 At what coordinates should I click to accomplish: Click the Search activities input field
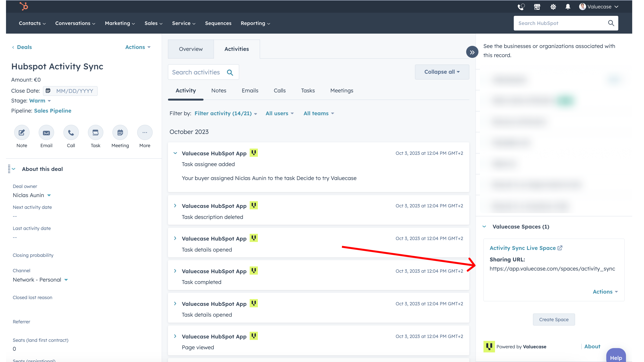(196, 72)
